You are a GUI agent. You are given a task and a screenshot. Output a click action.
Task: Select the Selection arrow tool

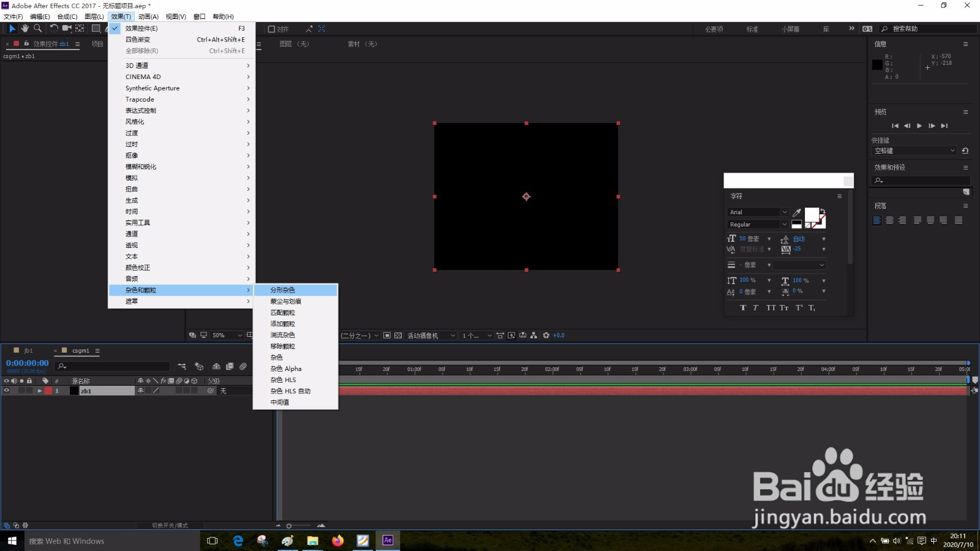pos(12,28)
